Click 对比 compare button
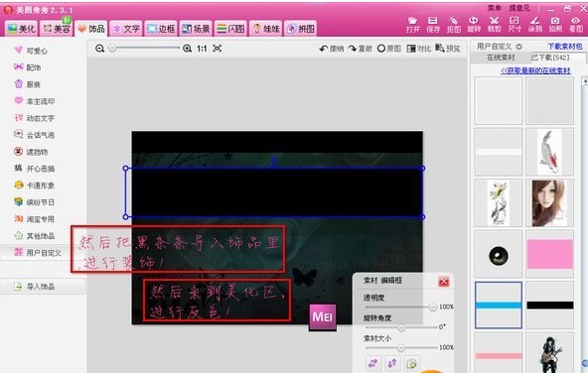This screenshot has width=588, height=373. (419, 49)
